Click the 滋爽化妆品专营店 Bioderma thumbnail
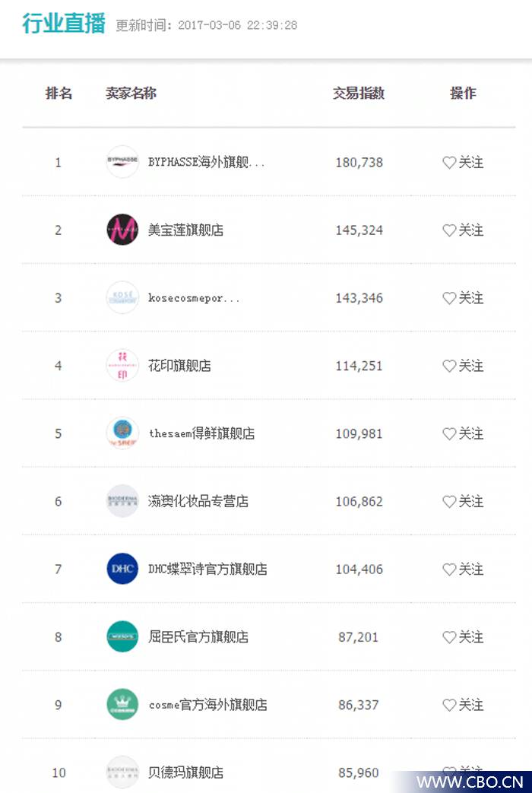The height and width of the screenshot is (793, 532). (122, 501)
